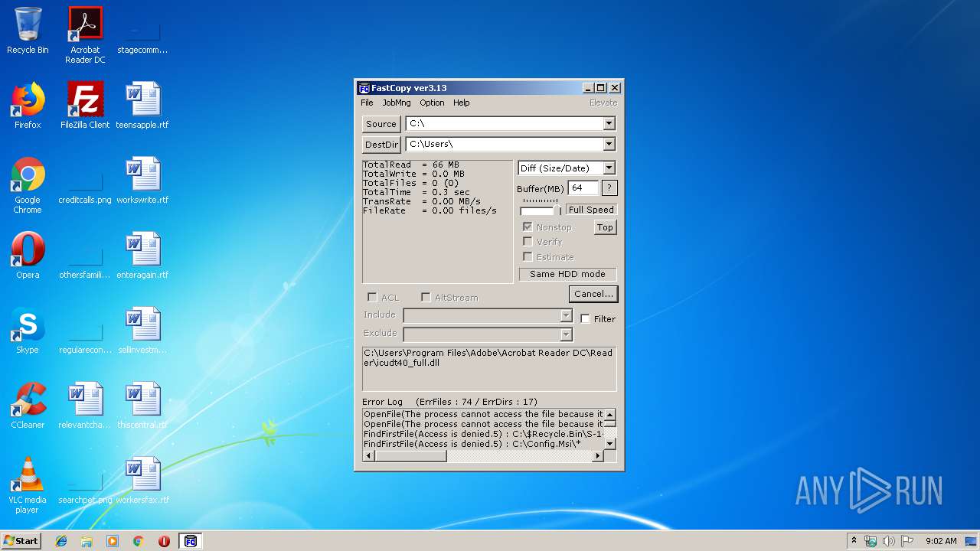Image resolution: width=980 pixels, height=551 pixels.
Task: Select workswrite.rtf file on desktop
Action: click(142, 181)
